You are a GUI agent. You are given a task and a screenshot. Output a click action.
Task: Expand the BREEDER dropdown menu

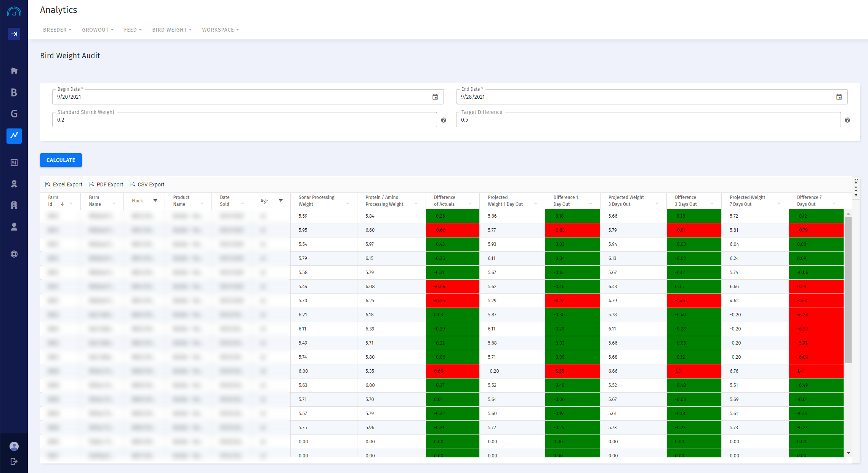click(57, 30)
